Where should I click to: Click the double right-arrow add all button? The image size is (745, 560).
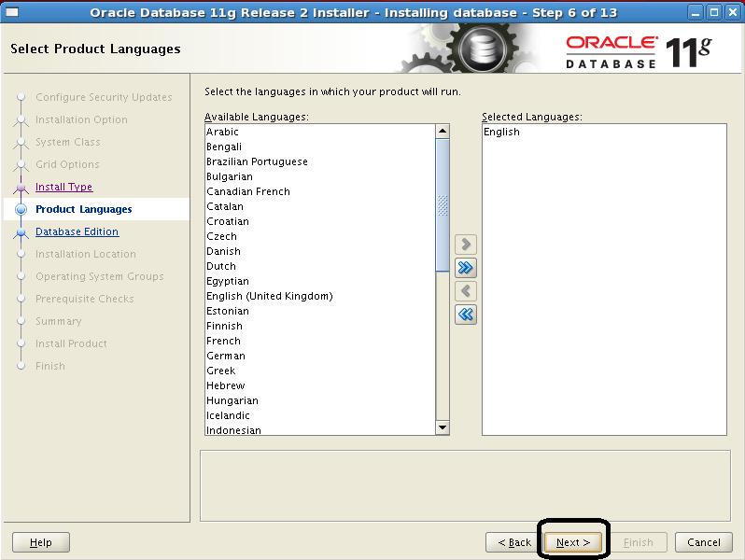coord(465,268)
